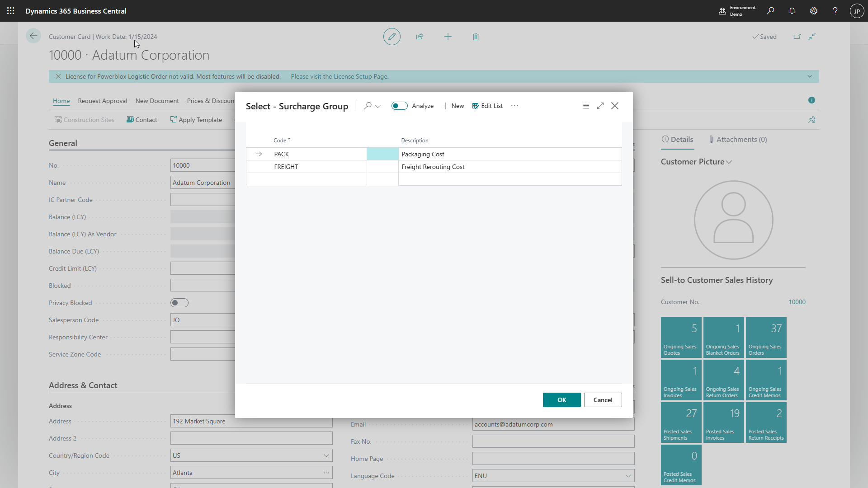
Task: Click the Address input field
Action: pos(251,421)
